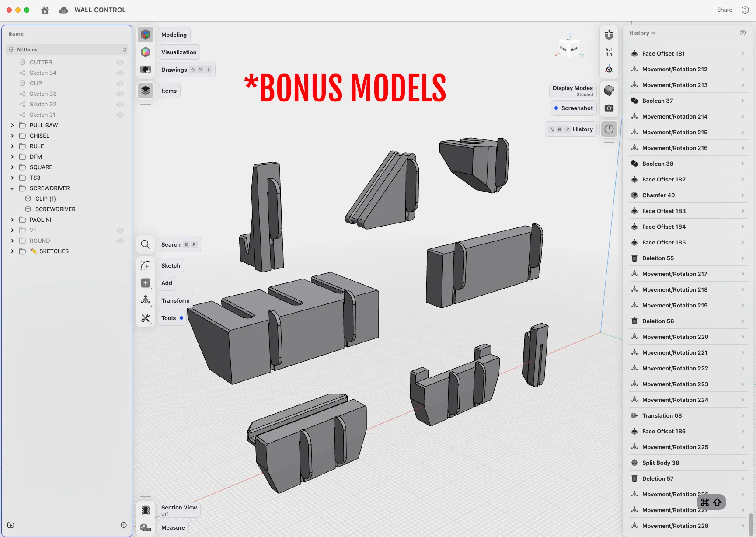The height and width of the screenshot is (537, 756).
Task: Click the add folder icon at Items bottom
Action: [11, 525]
